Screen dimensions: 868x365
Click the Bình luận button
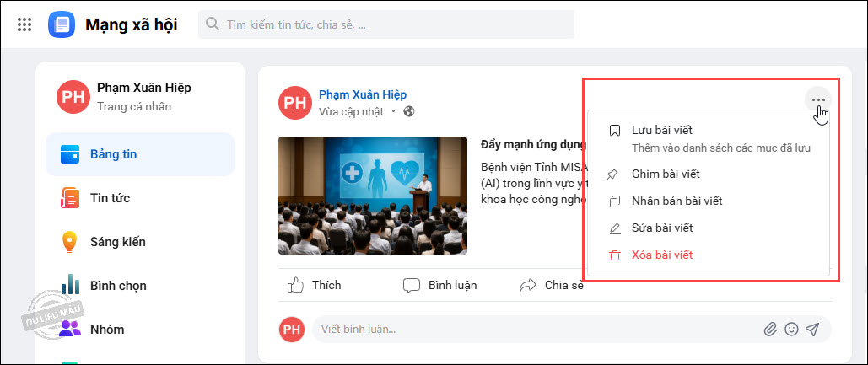(439, 286)
